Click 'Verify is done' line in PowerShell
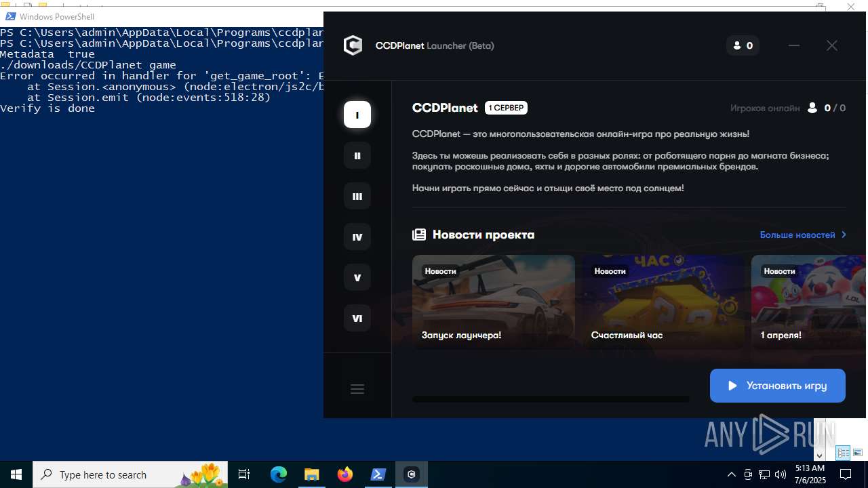Viewport: 868px width, 488px height. (x=47, y=108)
